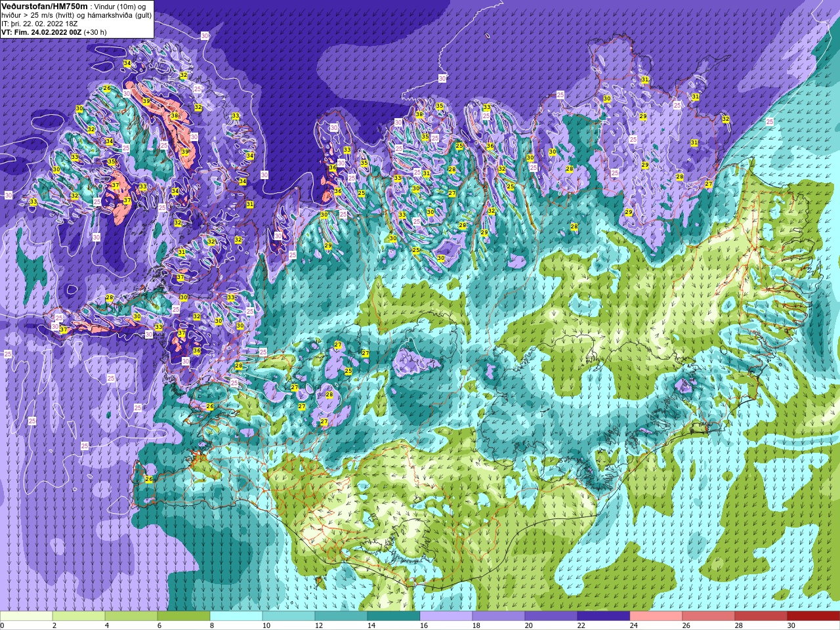Image resolution: width=840 pixels, height=630 pixels.
Task: Select the above-30 dark red legend swatch
Action: (x=814, y=616)
